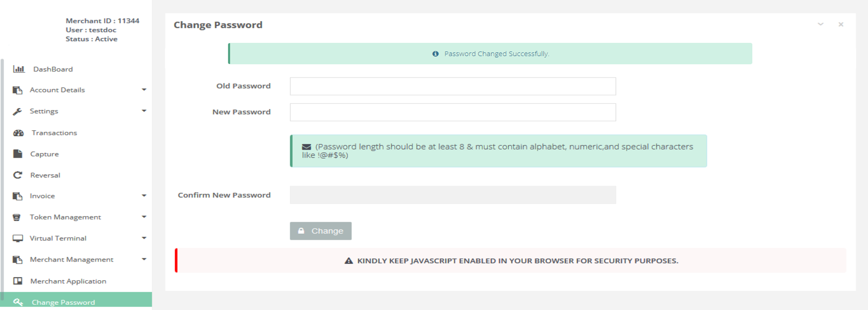
Task: Click the Change button
Action: coord(320,231)
